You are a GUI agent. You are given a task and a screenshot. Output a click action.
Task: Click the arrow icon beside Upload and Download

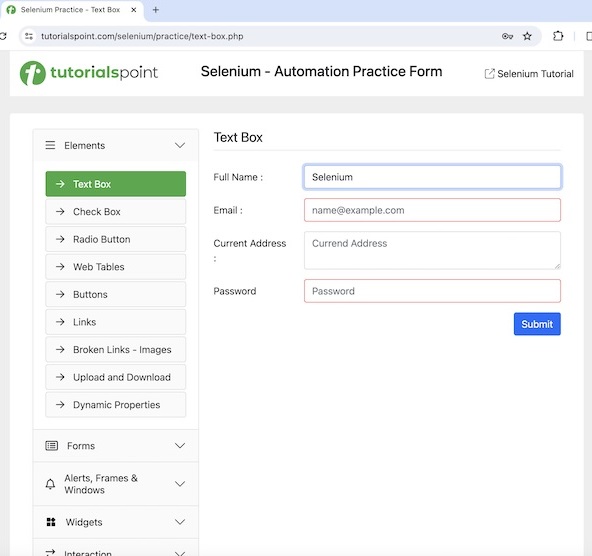(60, 377)
